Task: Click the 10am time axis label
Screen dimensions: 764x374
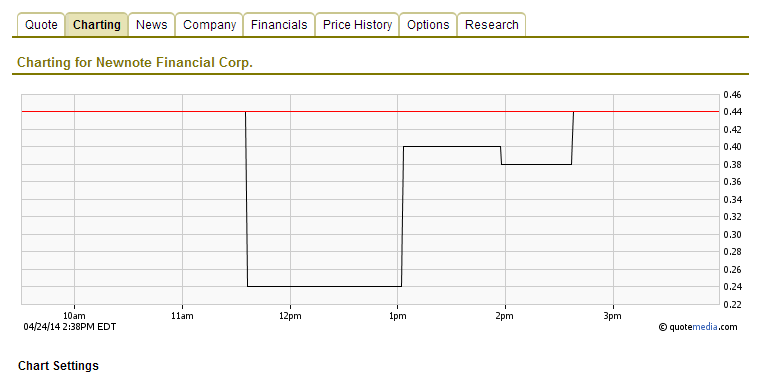Action: 75,316
